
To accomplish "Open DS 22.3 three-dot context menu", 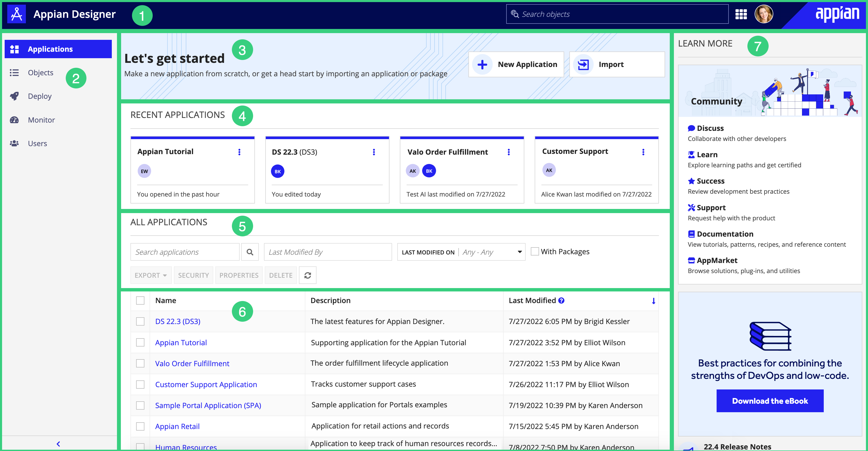I will tap(373, 152).
